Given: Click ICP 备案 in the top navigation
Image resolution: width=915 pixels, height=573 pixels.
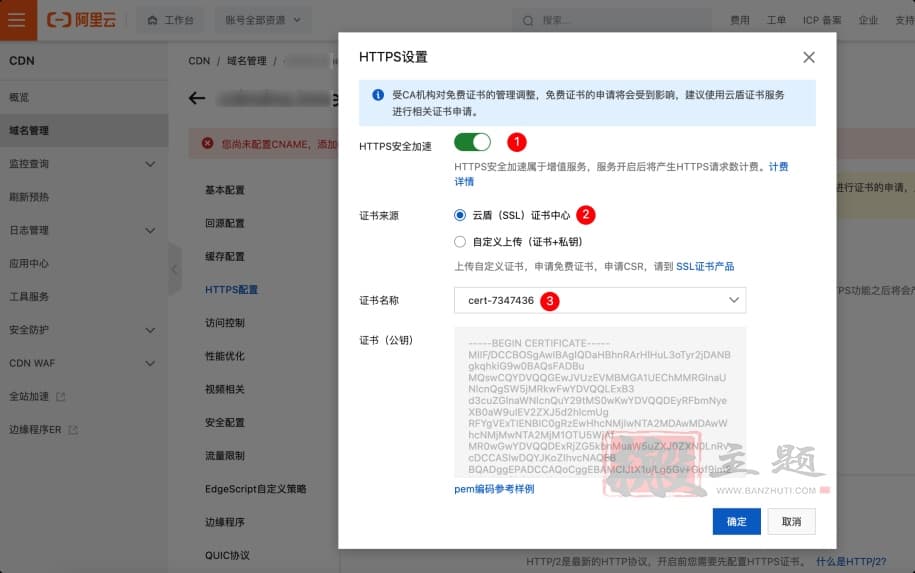Looking at the screenshot, I should point(822,20).
